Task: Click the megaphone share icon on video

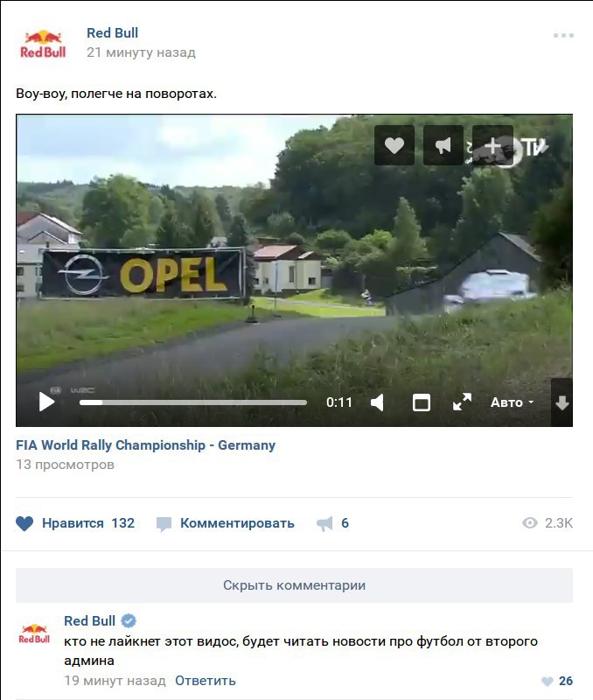Action: pos(443,145)
